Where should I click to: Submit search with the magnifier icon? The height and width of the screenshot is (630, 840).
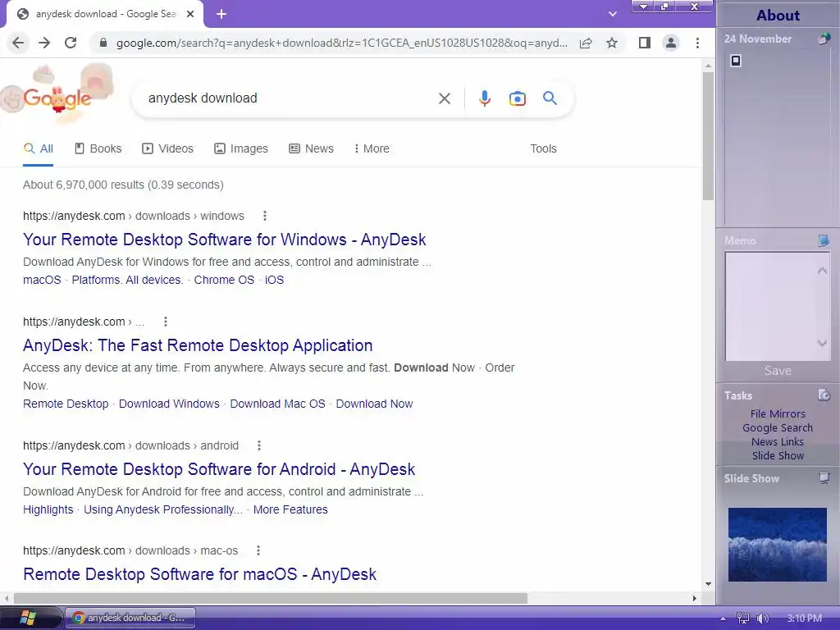point(550,98)
